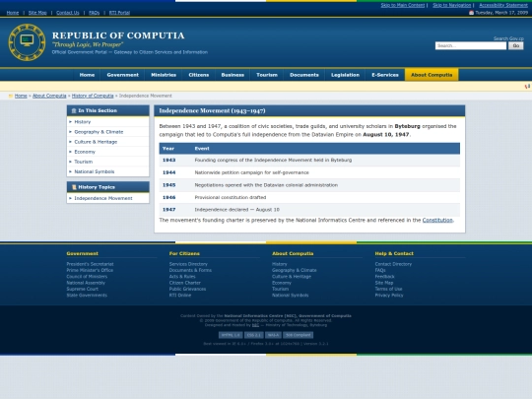This screenshot has height=399, width=532.
Task: Open the RTI Portal link in the top bar
Action: coord(119,13)
